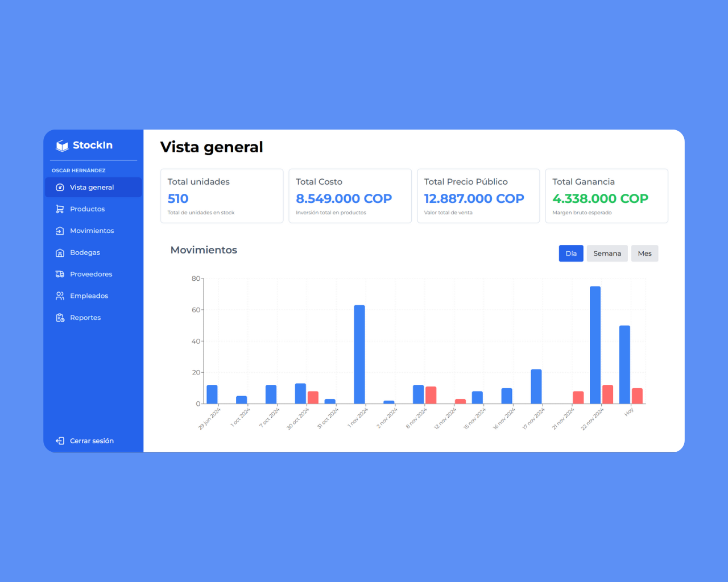
Task: Click the Proveedores truck icon
Action: pyautogui.click(x=60, y=275)
